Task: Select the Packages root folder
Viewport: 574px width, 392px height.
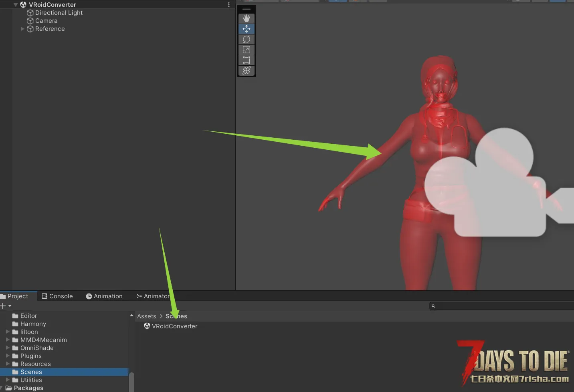Action: click(x=28, y=388)
